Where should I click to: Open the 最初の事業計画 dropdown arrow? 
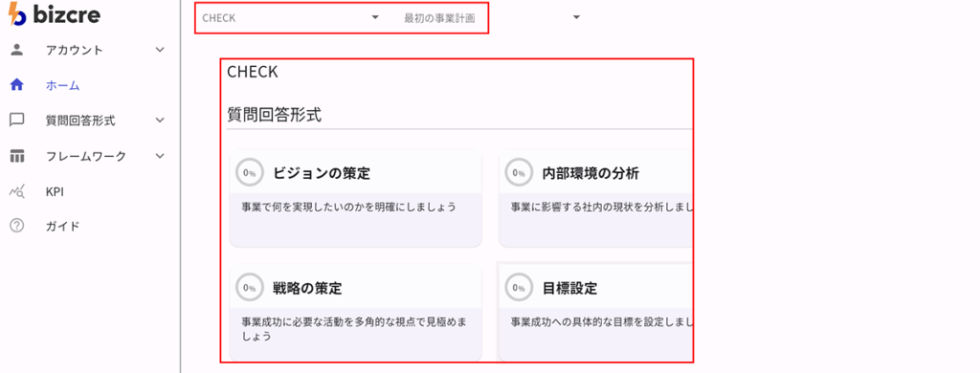point(576,17)
